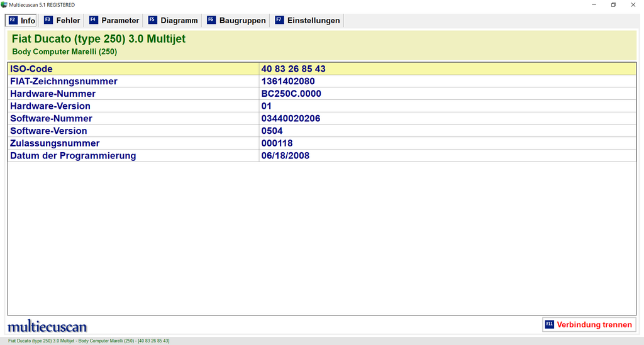Screen dimensions: 644x345
Task: Click the status bar connection text
Action: click(89, 341)
